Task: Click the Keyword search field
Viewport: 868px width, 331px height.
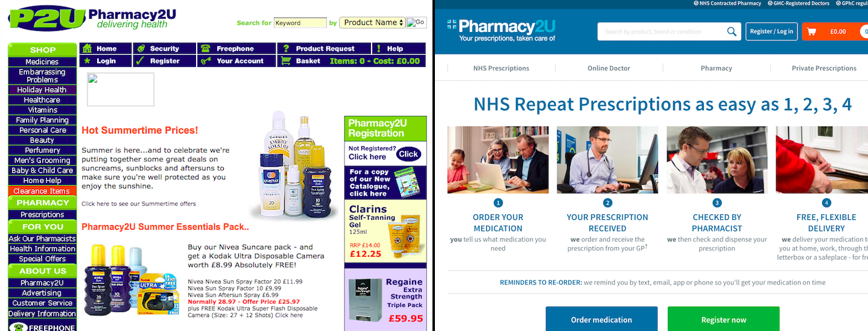Action: (x=300, y=23)
